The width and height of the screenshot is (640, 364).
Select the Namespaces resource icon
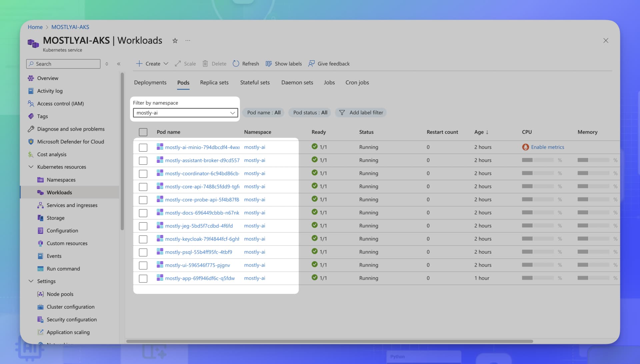(40, 180)
